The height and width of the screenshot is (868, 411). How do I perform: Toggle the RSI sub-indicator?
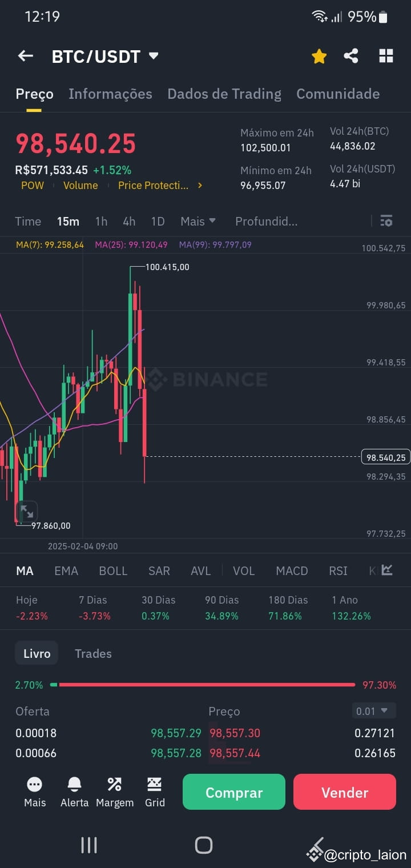click(339, 570)
